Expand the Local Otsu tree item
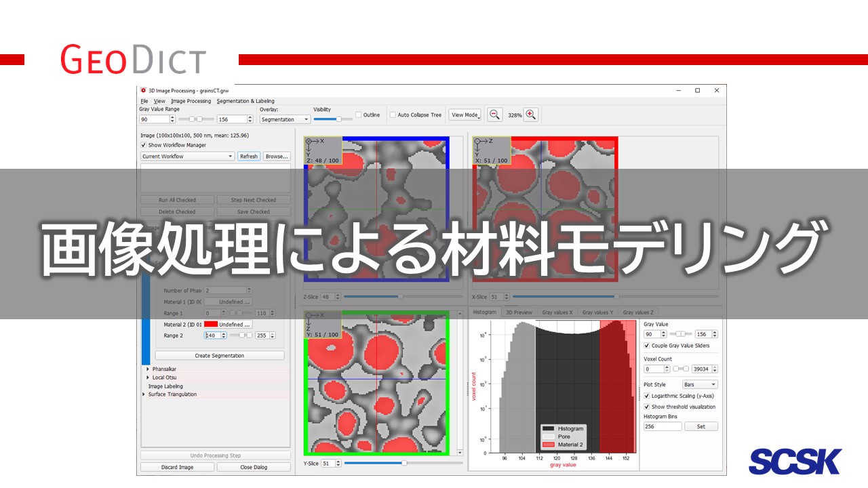Image resolution: width=868 pixels, height=488 pixels. 148,378
